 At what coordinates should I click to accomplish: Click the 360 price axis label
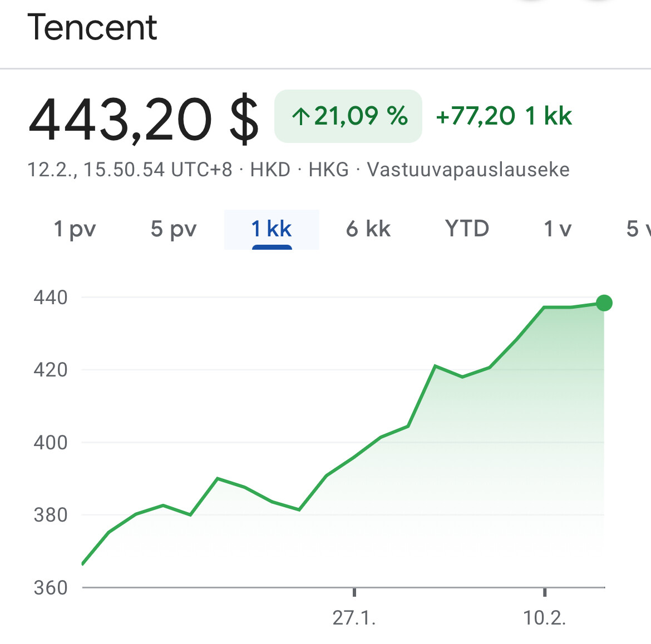pyautogui.click(x=51, y=588)
